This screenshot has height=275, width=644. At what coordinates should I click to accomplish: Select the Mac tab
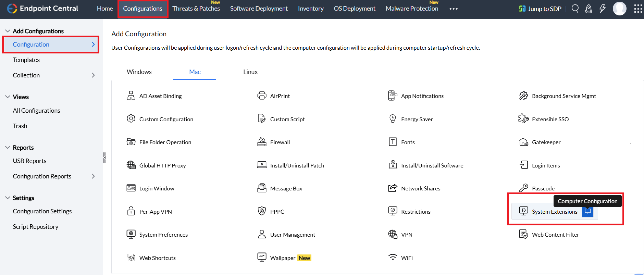pyautogui.click(x=195, y=72)
